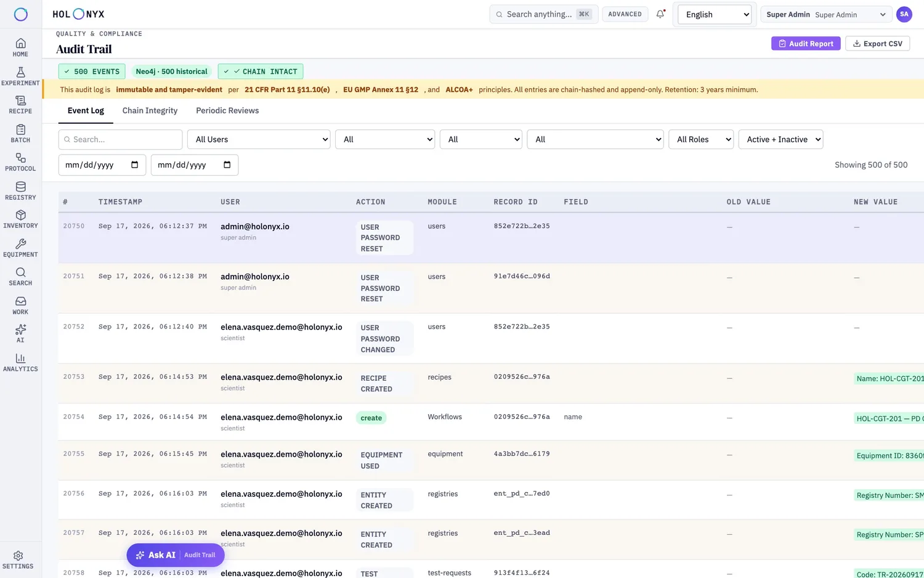Select event number 20751
The width and height of the screenshot is (924, 578).
tap(74, 276)
